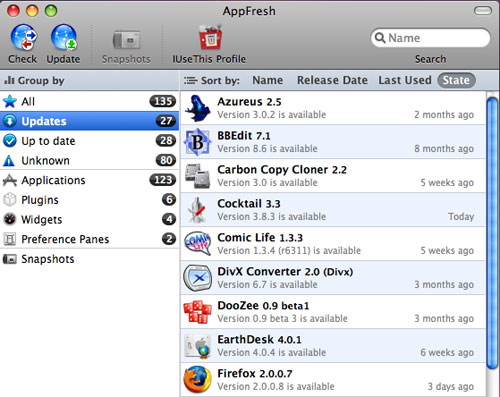Click the Check for updates globe icon
The image size is (500, 397).
(23, 37)
